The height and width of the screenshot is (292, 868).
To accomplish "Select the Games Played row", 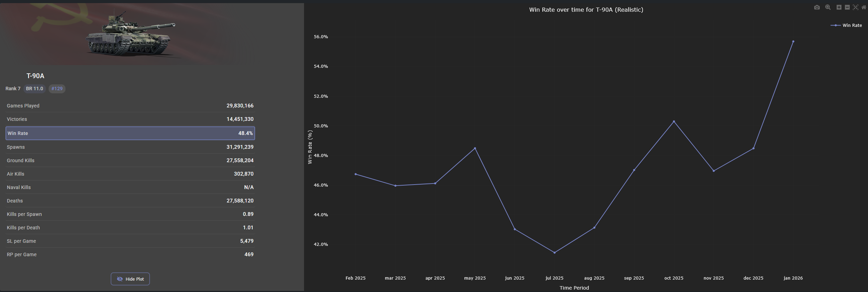I will pyautogui.click(x=130, y=106).
